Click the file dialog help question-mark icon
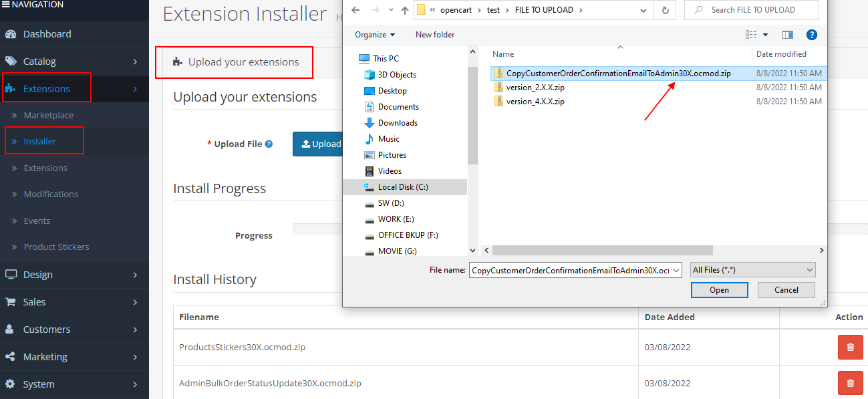The height and width of the screenshot is (399, 868). point(812,35)
